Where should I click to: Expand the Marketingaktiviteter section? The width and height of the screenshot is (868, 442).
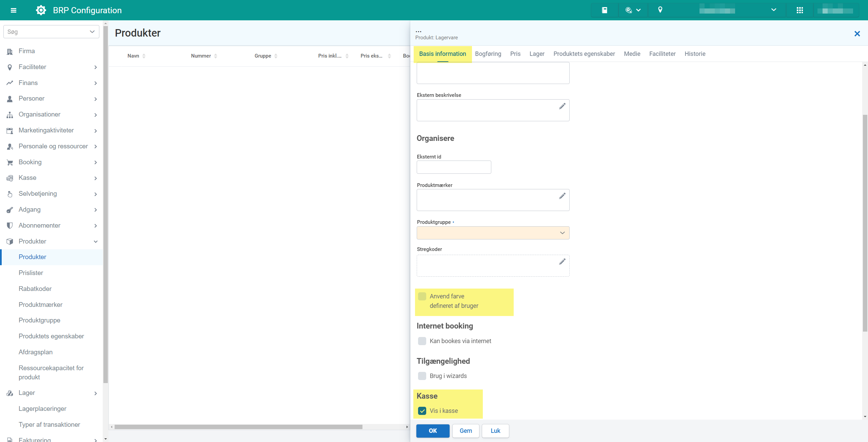click(96, 131)
